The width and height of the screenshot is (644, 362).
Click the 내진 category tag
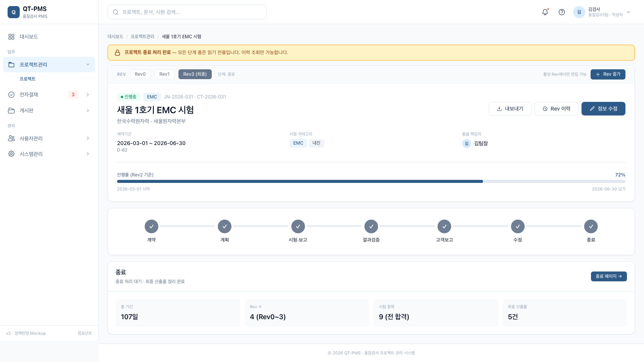(316, 143)
